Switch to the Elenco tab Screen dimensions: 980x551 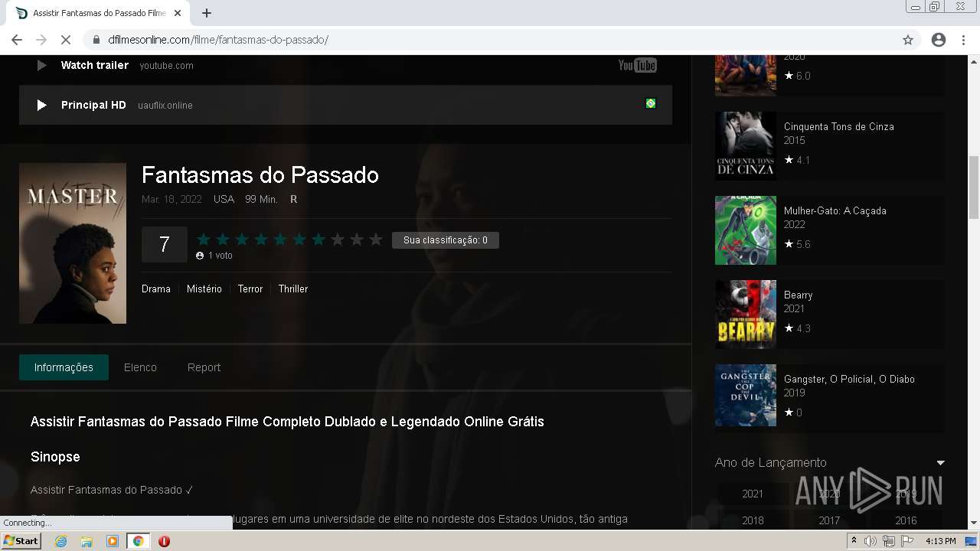[x=140, y=367]
